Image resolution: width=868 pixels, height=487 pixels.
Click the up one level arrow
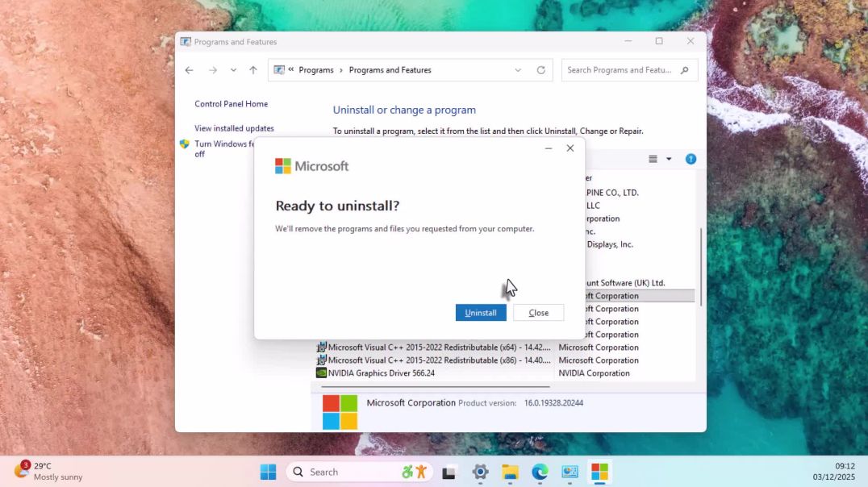click(x=252, y=70)
